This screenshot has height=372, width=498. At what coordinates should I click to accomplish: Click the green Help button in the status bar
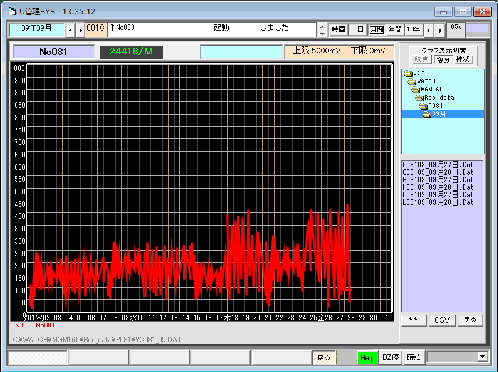(x=367, y=358)
